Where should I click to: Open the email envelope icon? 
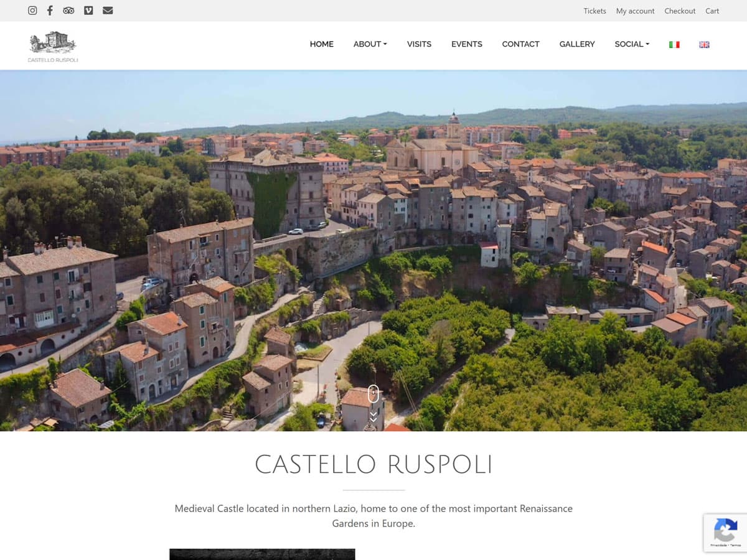108,11
